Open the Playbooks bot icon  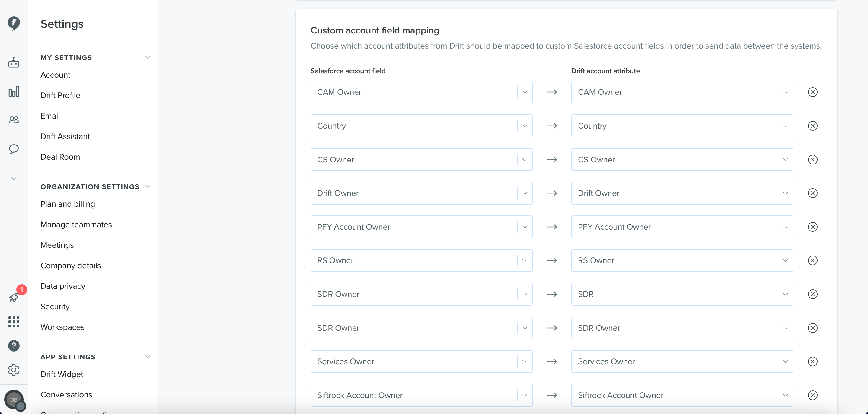click(14, 62)
